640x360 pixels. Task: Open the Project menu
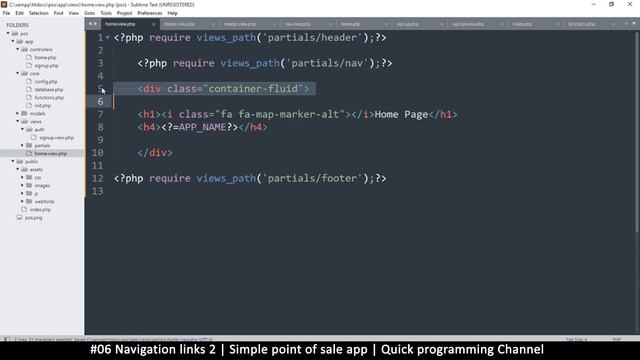pos(124,13)
